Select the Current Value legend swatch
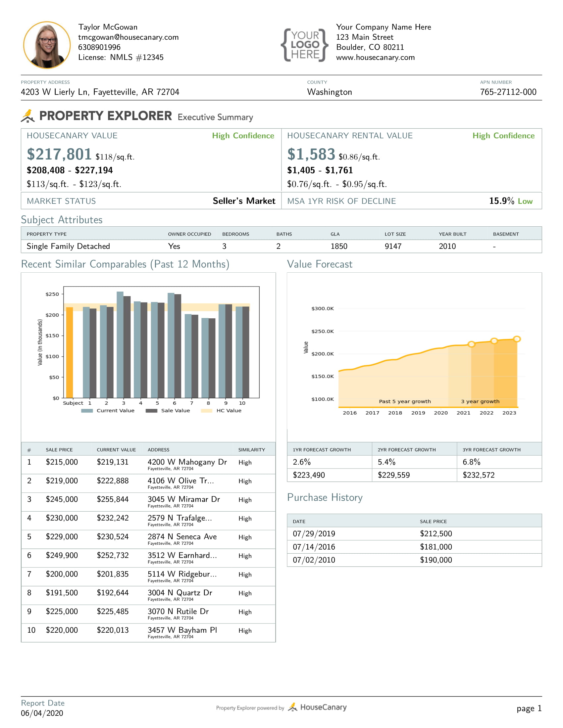This screenshot has height=728, width=563. pyautogui.click(x=87, y=411)
